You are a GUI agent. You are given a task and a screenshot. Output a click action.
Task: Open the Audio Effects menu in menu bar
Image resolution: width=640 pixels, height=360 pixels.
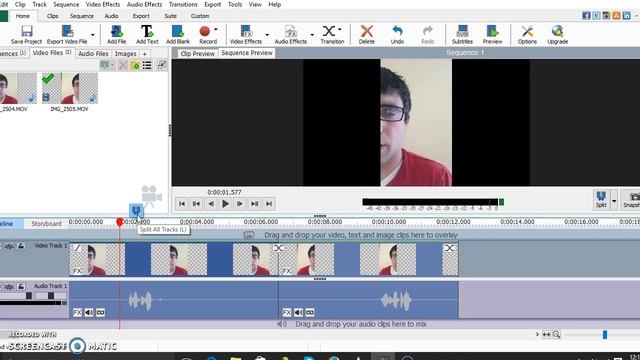[x=144, y=4]
